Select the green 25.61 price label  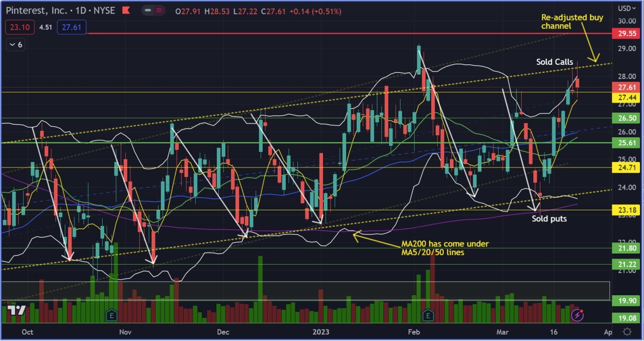(625, 143)
